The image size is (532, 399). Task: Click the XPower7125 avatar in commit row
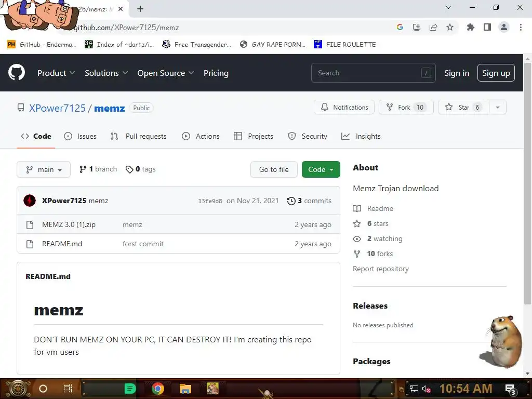tap(30, 201)
